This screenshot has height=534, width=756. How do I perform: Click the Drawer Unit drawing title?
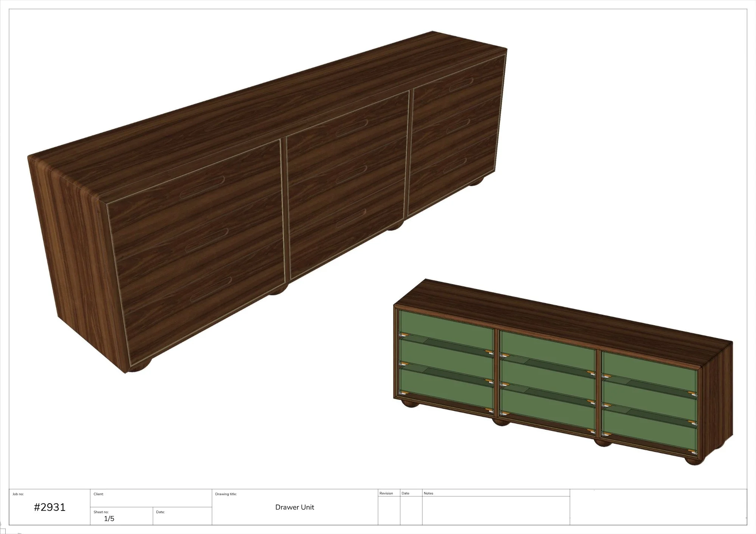pos(294,507)
